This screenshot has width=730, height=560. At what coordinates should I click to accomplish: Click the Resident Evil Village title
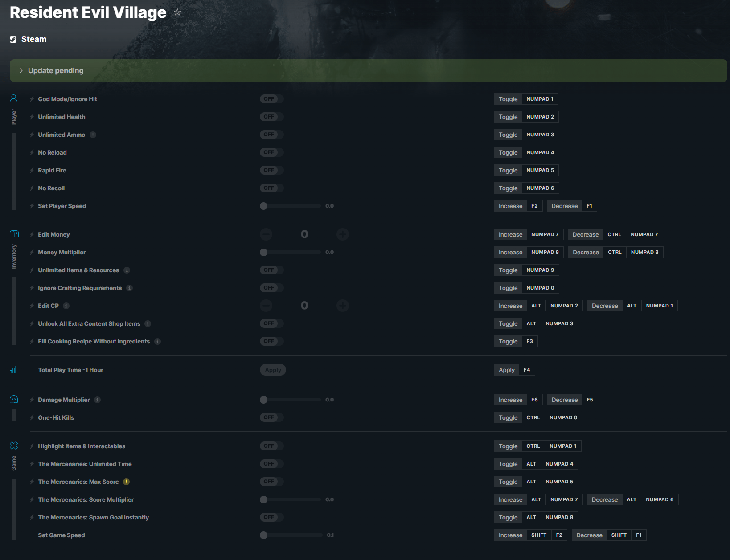[x=88, y=12]
